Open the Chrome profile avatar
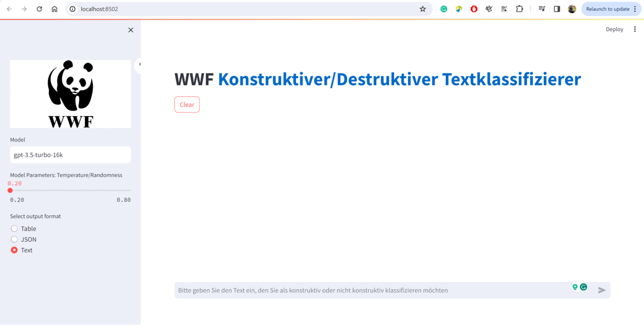The height and width of the screenshot is (327, 644). click(572, 9)
